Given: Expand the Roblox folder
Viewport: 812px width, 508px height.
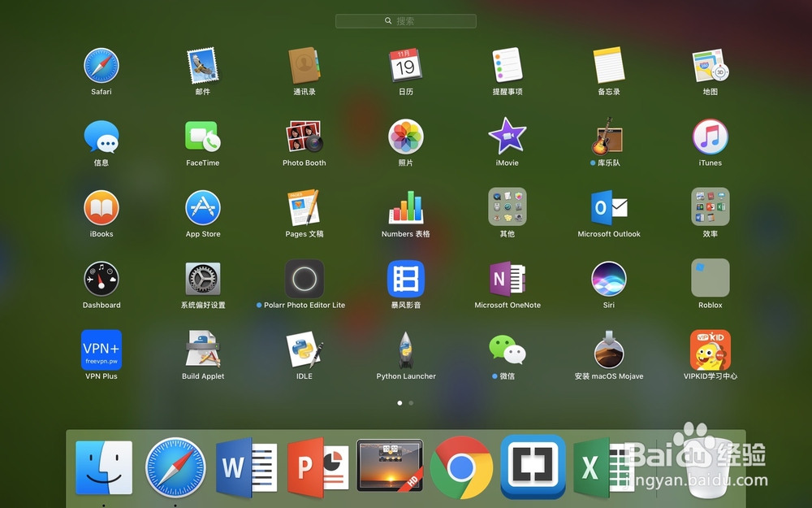Looking at the screenshot, I should coord(710,278).
